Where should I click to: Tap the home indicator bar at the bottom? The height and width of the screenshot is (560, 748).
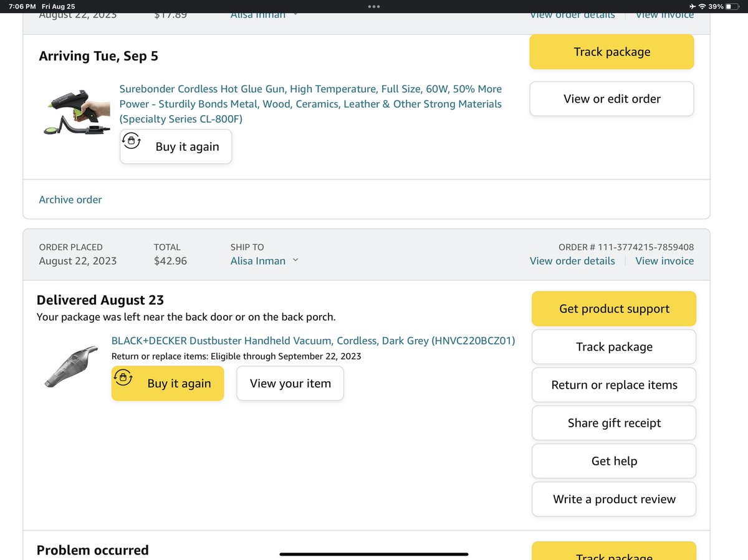(374, 554)
